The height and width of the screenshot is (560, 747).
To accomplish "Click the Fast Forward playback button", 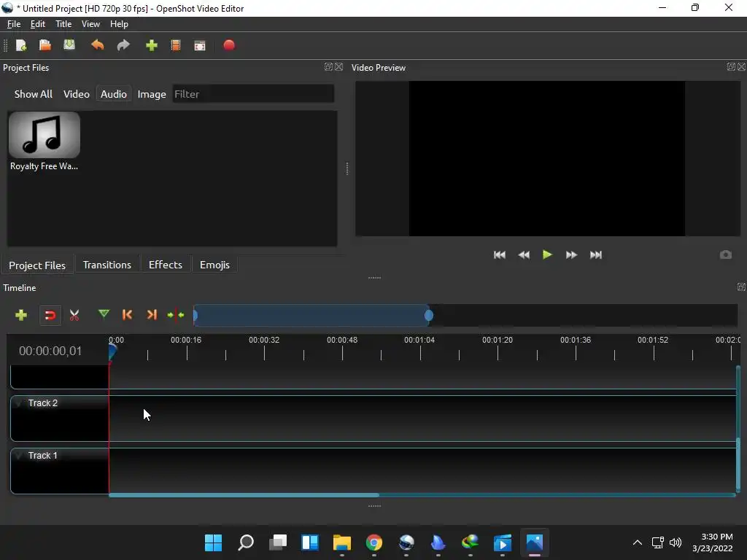I will click(572, 254).
